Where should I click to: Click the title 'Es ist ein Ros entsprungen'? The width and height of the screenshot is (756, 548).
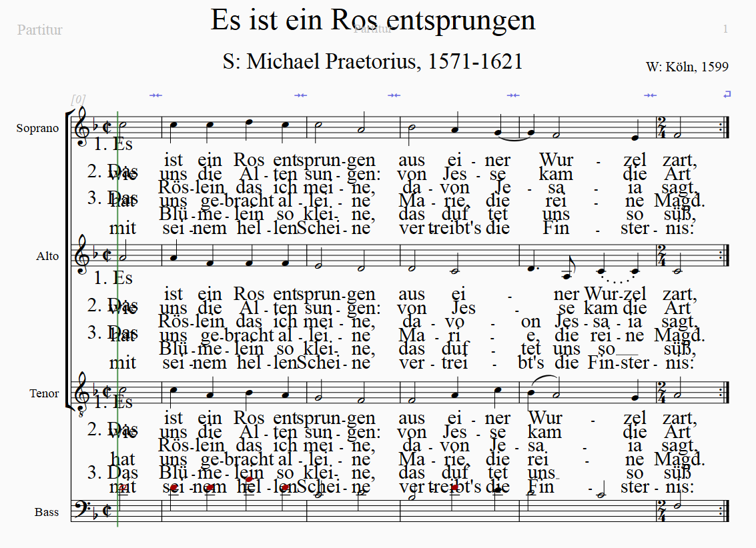[373, 20]
